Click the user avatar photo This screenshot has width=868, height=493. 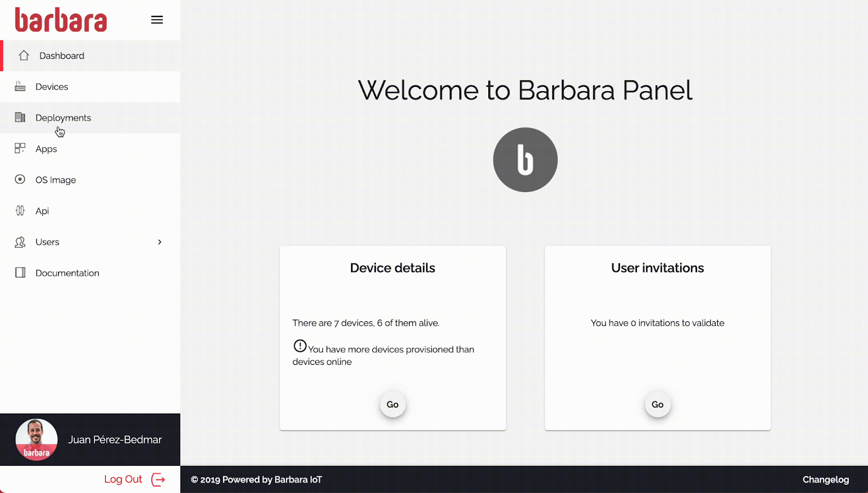(x=36, y=440)
